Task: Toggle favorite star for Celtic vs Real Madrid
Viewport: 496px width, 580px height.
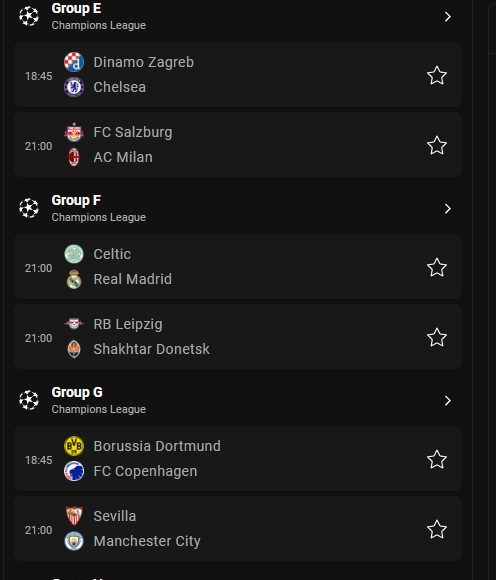Action: tap(437, 267)
